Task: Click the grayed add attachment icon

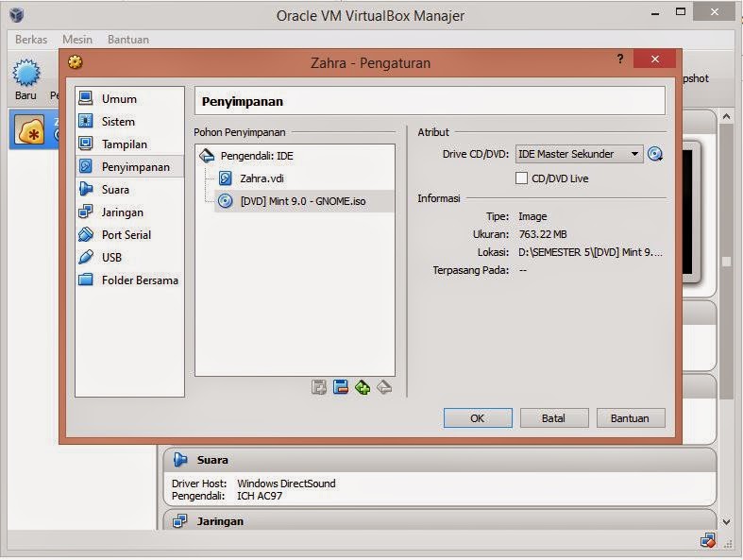Action: (x=319, y=387)
